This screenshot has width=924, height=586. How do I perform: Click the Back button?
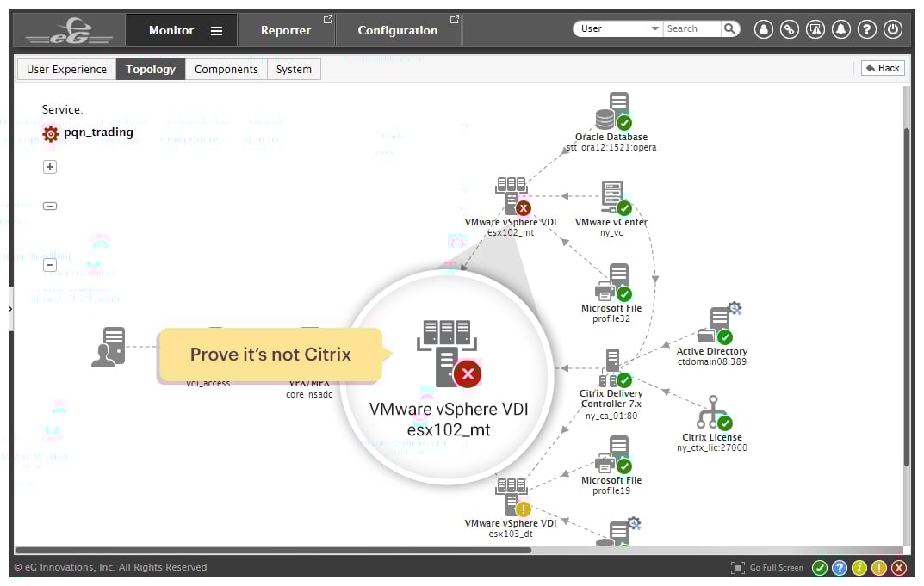tap(882, 67)
